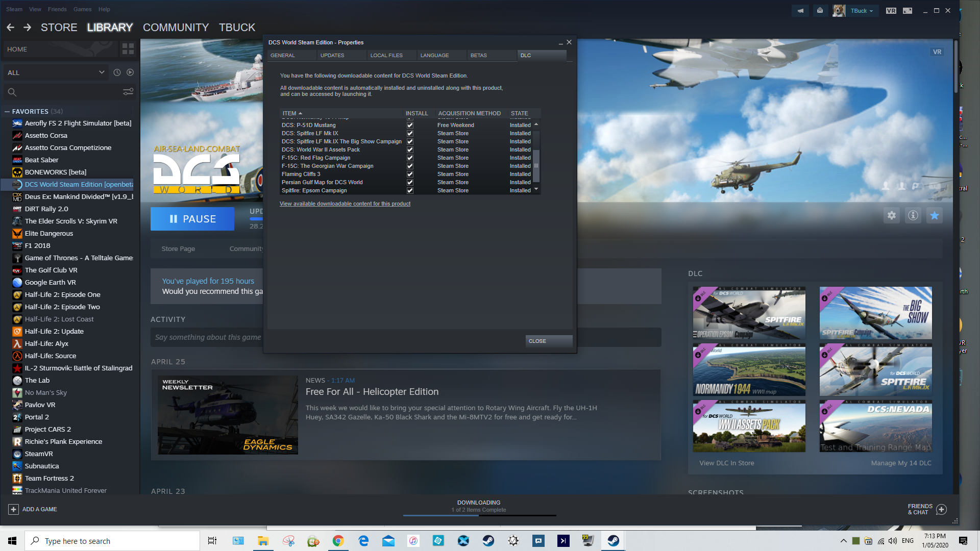
Task: Open Friends & Chat plus icon
Action: click(x=942, y=509)
